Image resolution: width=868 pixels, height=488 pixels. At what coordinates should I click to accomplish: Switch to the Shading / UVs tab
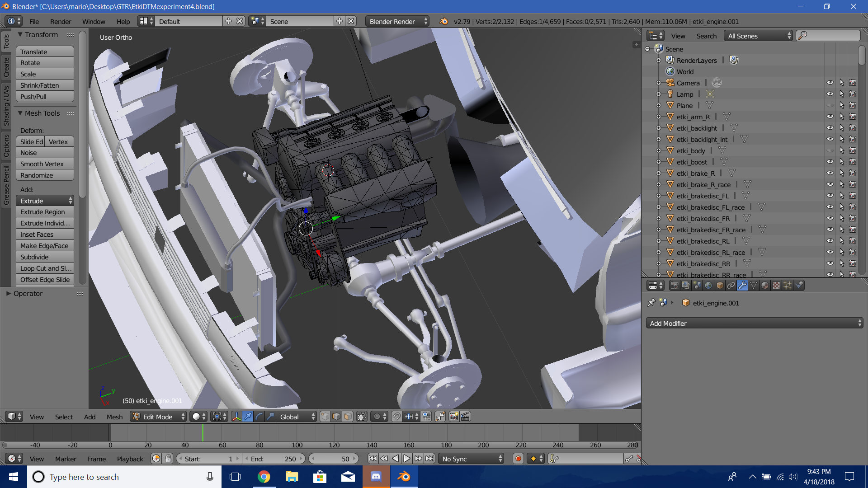click(6, 105)
